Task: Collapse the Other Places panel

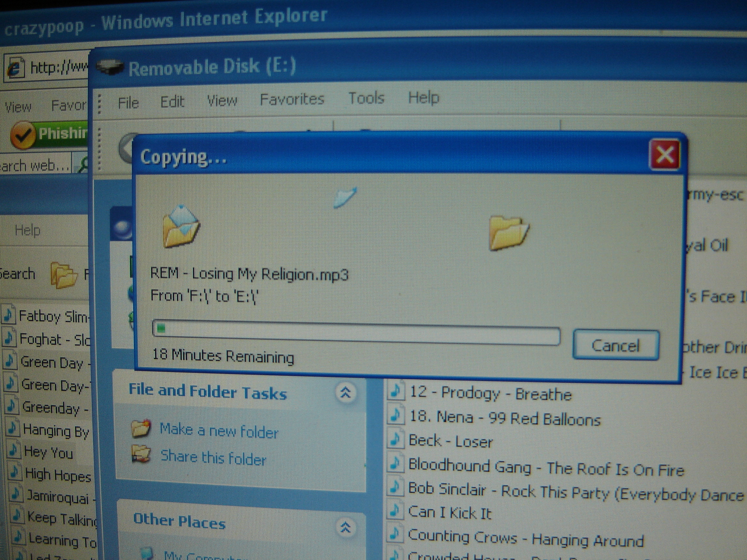Action: click(346, 527)
